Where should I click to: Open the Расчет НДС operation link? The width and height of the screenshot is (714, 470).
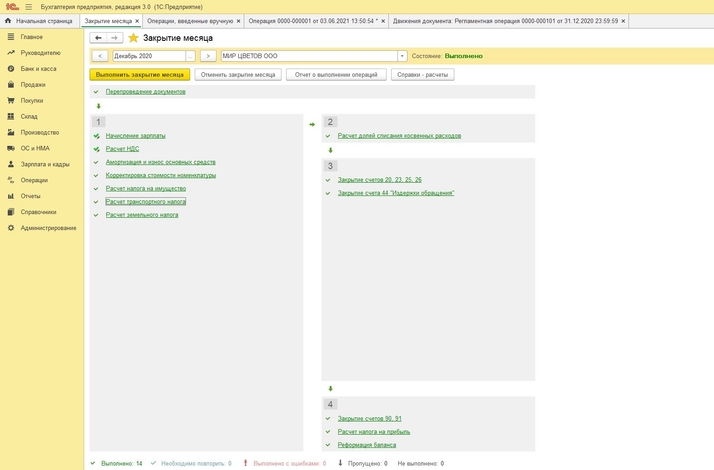click(122, 148)
